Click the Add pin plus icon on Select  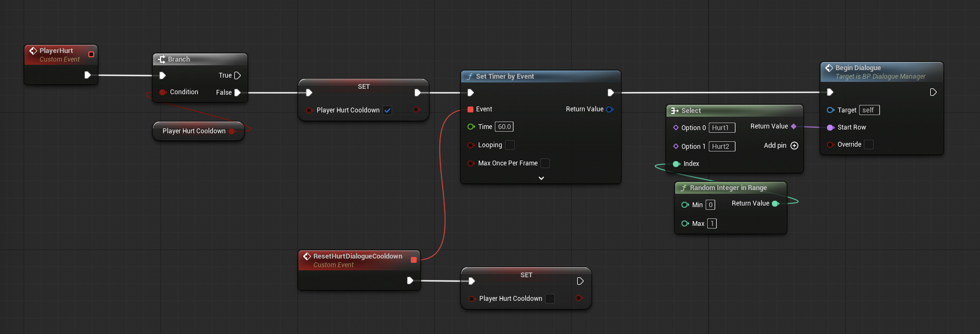click(x=794, y=146)
